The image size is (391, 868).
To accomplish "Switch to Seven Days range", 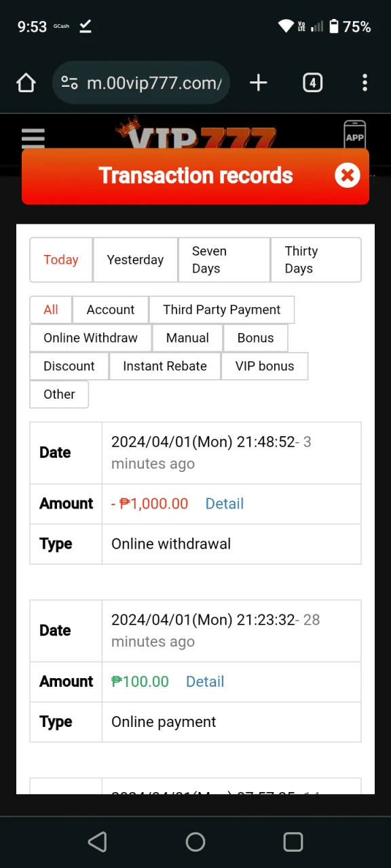I will (x=224, y=260).
